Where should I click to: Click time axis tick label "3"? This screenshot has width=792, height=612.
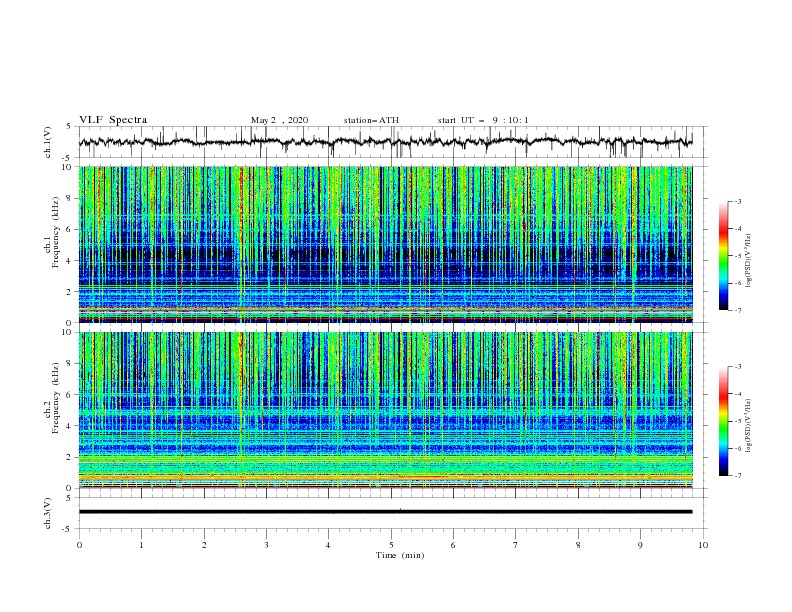(x=266, y=545)
